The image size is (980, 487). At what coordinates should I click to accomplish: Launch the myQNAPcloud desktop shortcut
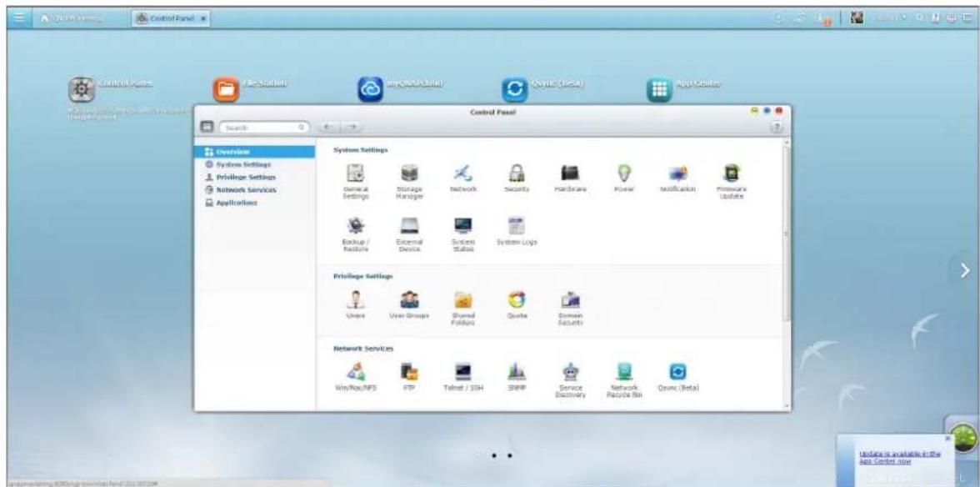370,90
